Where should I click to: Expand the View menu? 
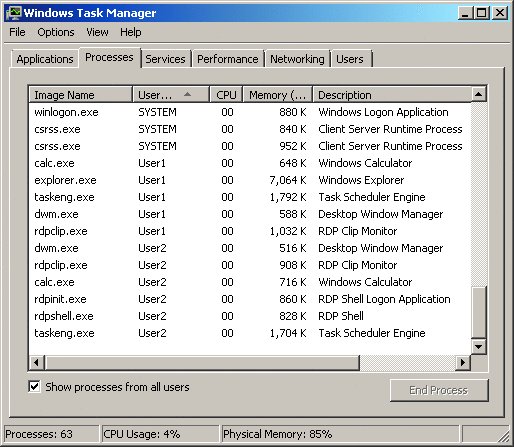[x=97, y=32]
